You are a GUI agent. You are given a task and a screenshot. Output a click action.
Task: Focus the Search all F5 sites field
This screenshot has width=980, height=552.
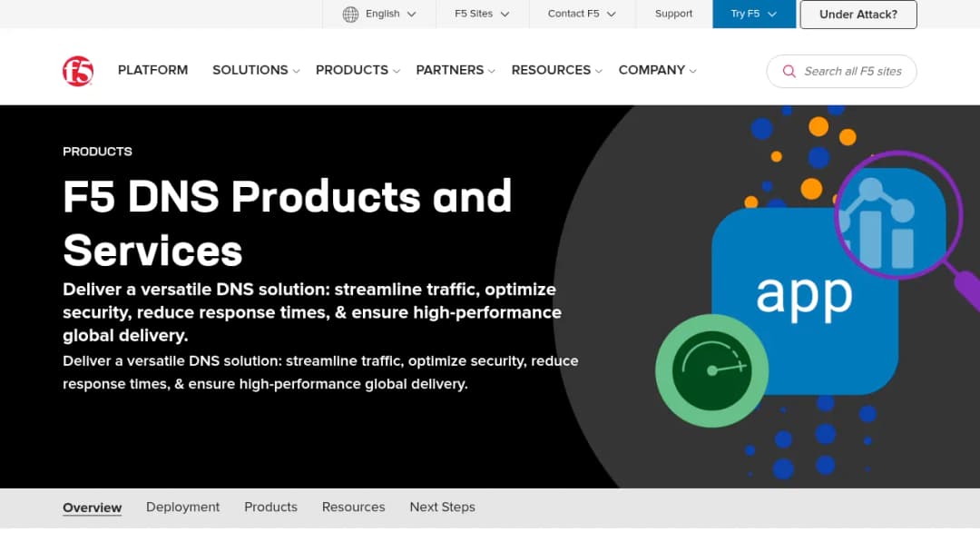pyautogui.click(x=841, y=71)
